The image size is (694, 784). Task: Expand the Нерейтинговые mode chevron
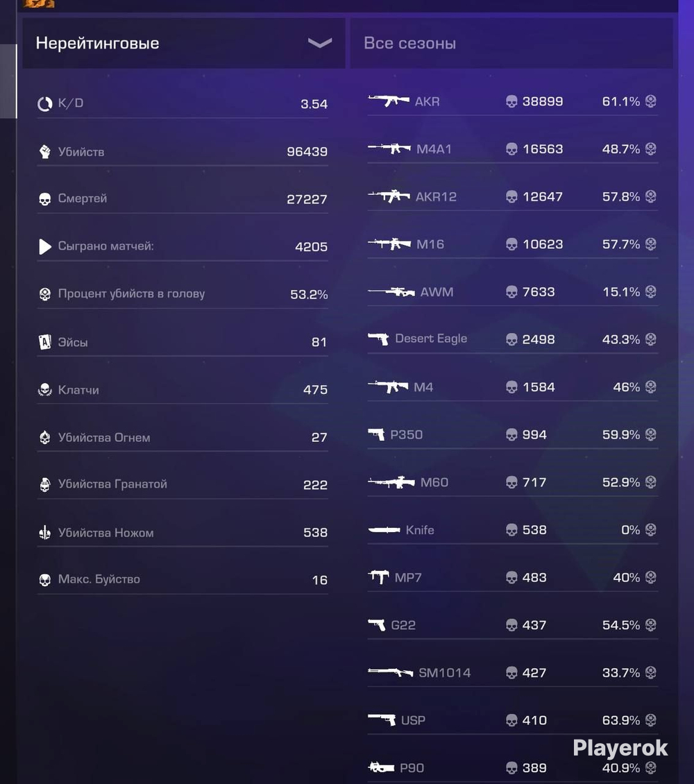tap(320, 43)
